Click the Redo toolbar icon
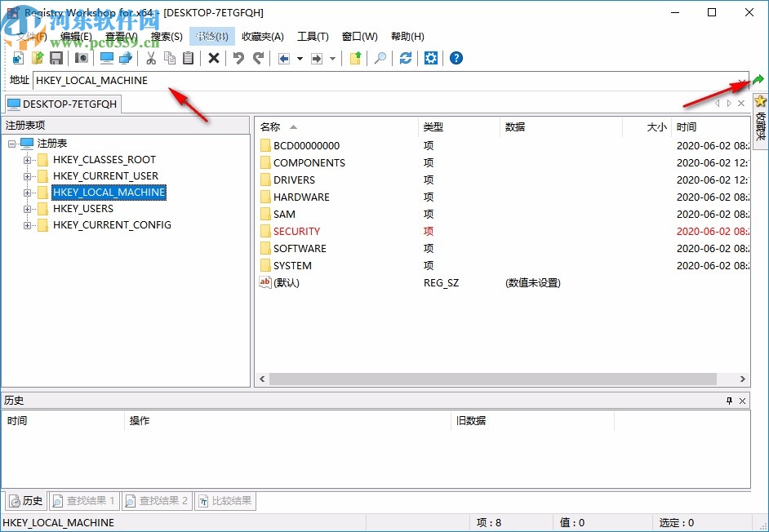 click(256, 58)
